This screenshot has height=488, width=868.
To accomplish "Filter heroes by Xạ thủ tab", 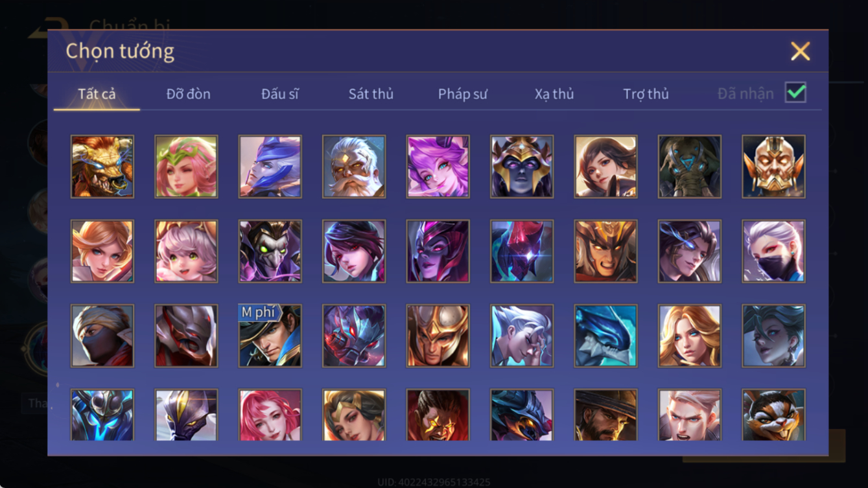I will tap(554, 94).
